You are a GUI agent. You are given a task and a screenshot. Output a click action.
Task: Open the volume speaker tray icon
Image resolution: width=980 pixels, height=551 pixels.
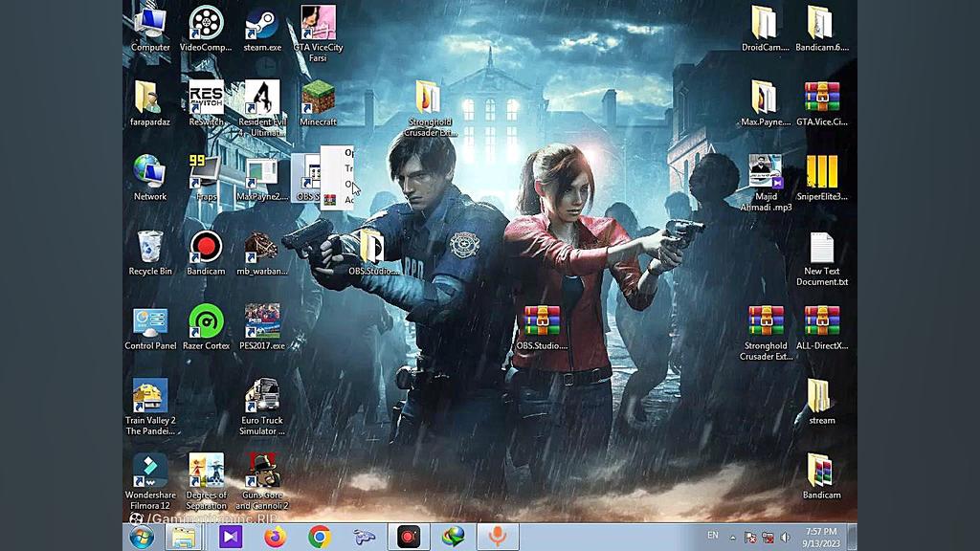pyautogui.click(x=785, y=538)
